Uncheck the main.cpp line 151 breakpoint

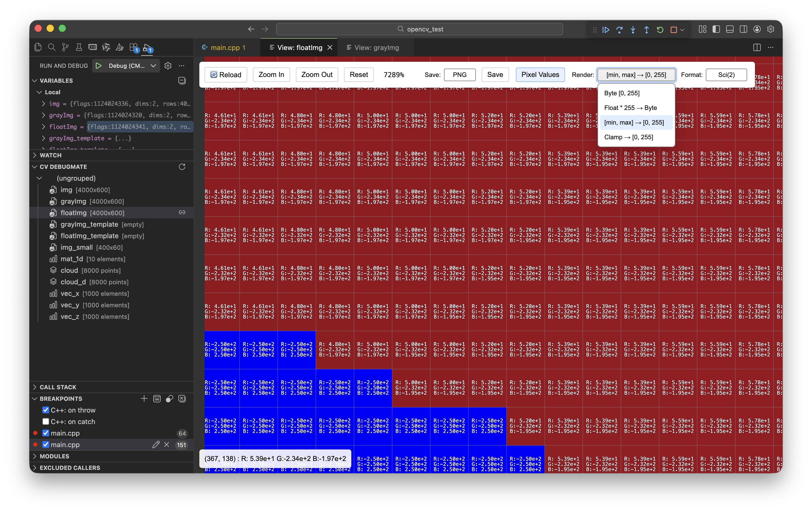(x=46, y=445)
